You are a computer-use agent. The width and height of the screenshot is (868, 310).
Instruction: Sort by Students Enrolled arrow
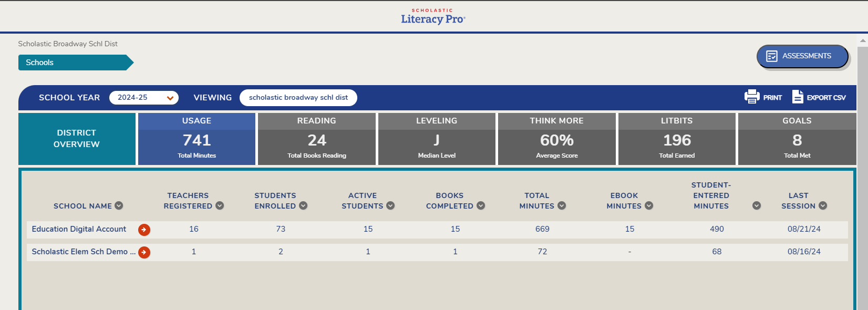pos(303,205)
